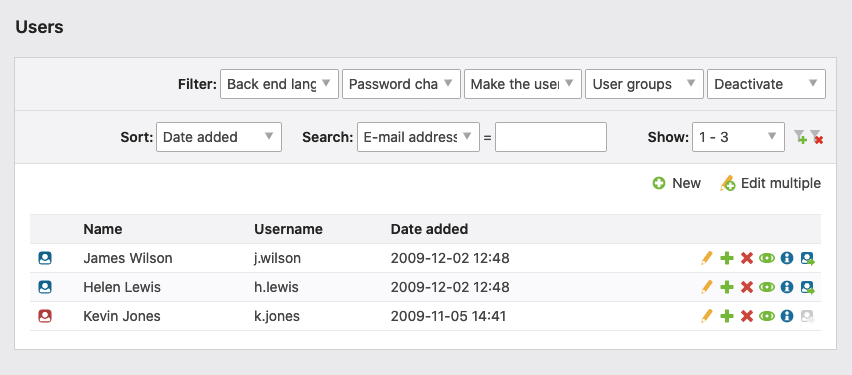The height and width of the screenshot is (375, 852).
Task: Show info for Kevin Jones
Action: (787, 316)
